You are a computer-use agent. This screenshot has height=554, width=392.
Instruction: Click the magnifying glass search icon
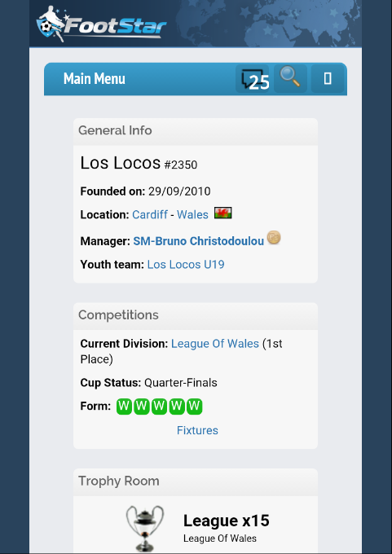290,78
